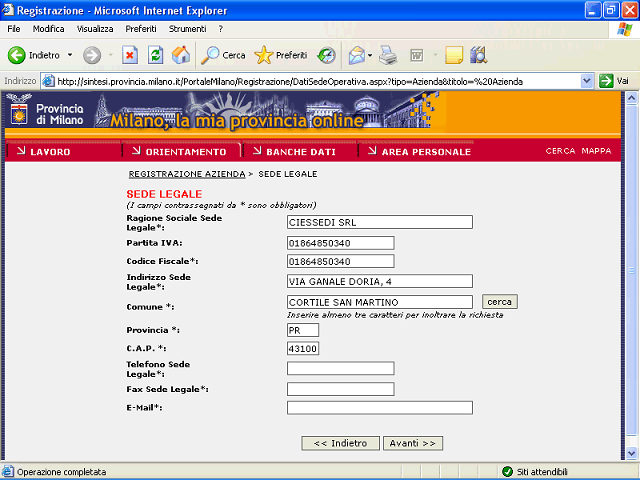640x480 pixels.
Task: Click the Telefono Sede Legale field
Action: [x=340, y=368]
